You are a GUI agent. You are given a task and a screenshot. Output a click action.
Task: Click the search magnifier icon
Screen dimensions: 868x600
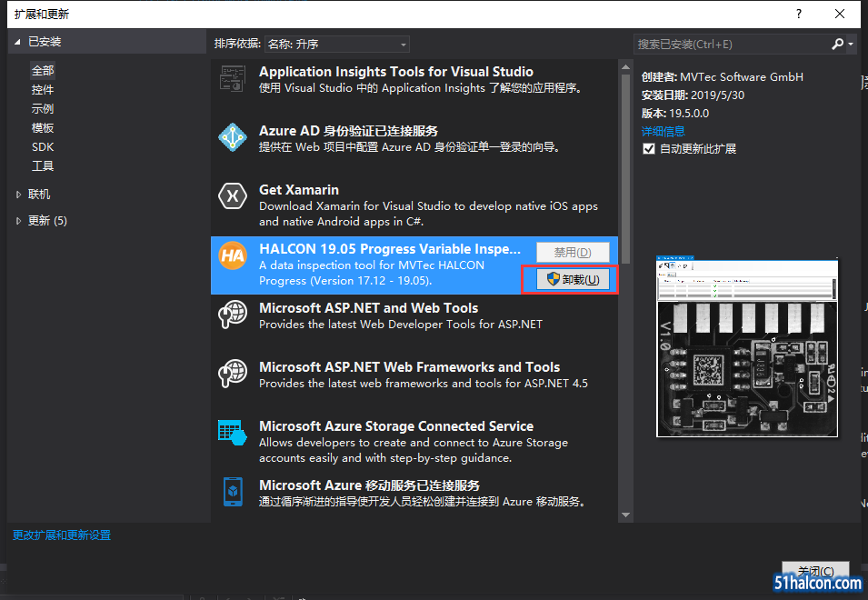838,44
